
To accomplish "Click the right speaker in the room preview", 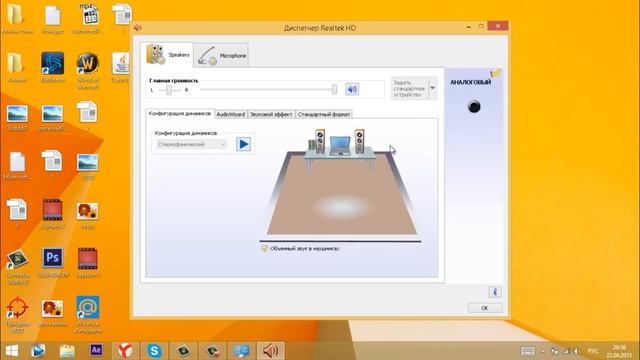I will [x=359, y=141].
